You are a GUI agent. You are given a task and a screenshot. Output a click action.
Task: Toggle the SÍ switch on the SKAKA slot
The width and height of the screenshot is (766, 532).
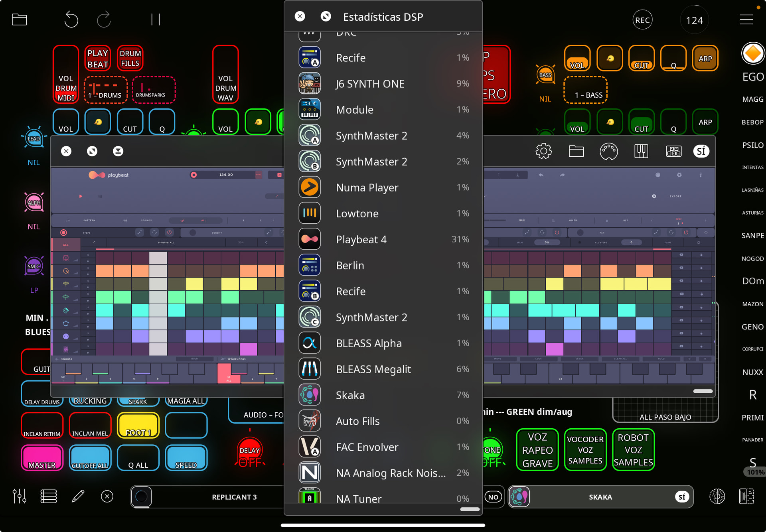[x=682, y=497]
